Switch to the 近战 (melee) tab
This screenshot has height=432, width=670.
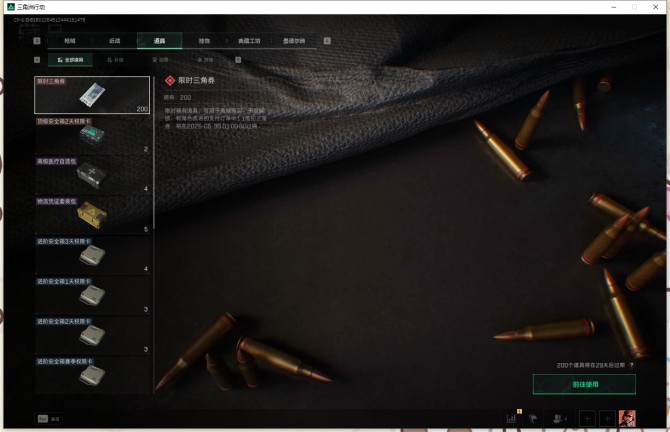pyautogui.click(x=115, y=41)
